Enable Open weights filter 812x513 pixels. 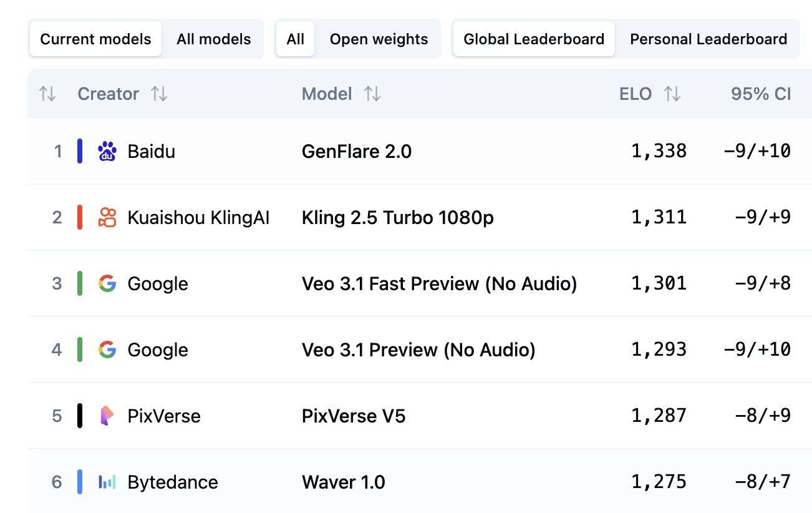pyautogui.click(x=379, y=39)
